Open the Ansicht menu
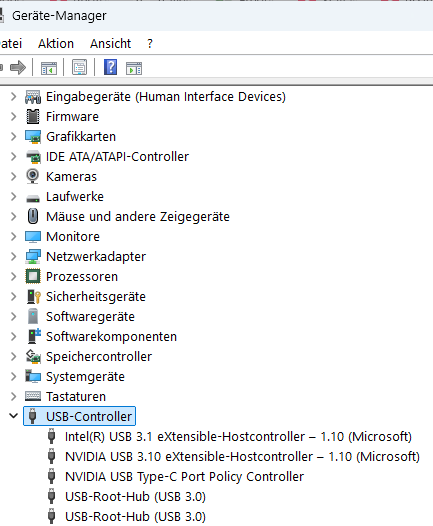The height and width of the screenshot is (526, 433). click(110, 44)
